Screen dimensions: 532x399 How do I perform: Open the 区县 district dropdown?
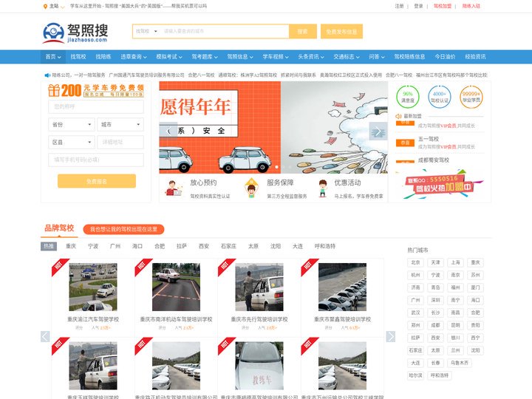[x=71, y=142]
